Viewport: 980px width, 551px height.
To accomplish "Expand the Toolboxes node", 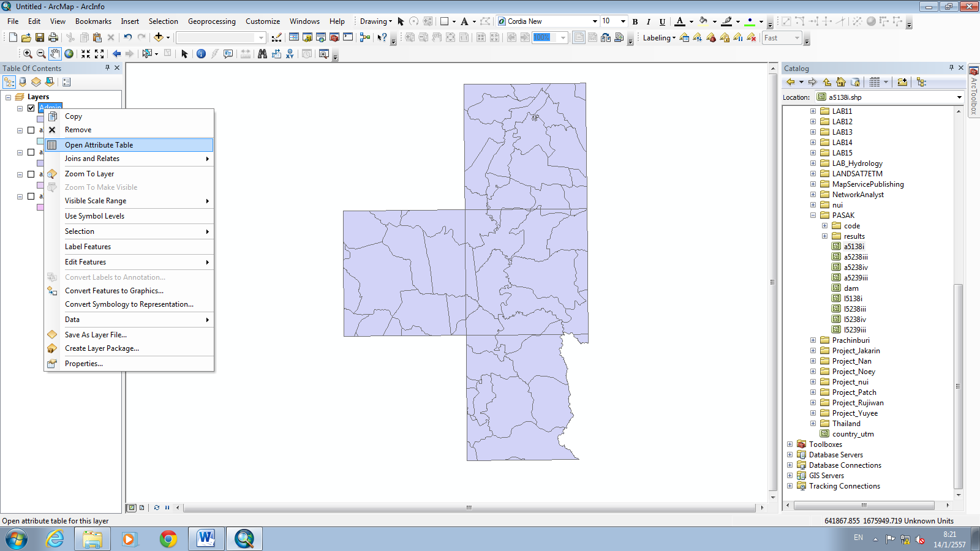I will pyautogui.click(x=790, y=444).
